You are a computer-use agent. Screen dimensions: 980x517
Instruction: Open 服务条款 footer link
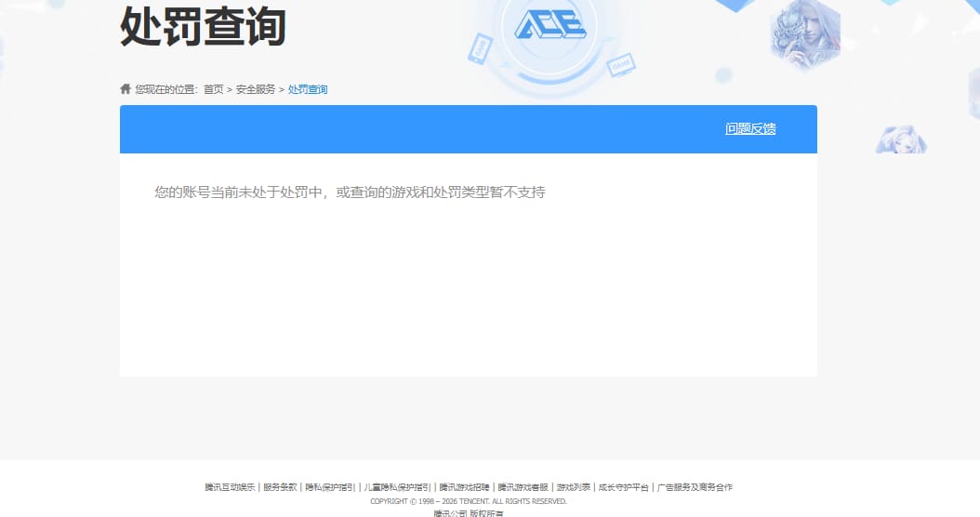pyautogui.click(x=279, y=487)
